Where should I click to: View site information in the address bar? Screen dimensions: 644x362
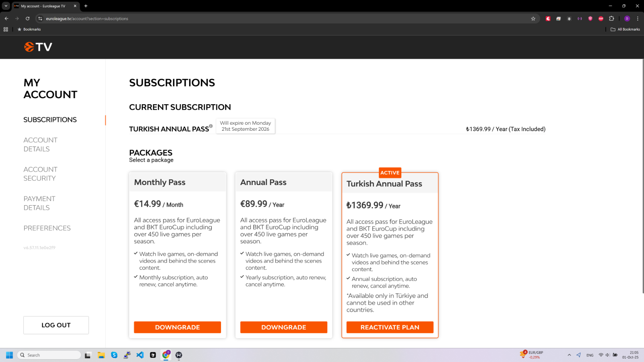[x=40, y=19]
